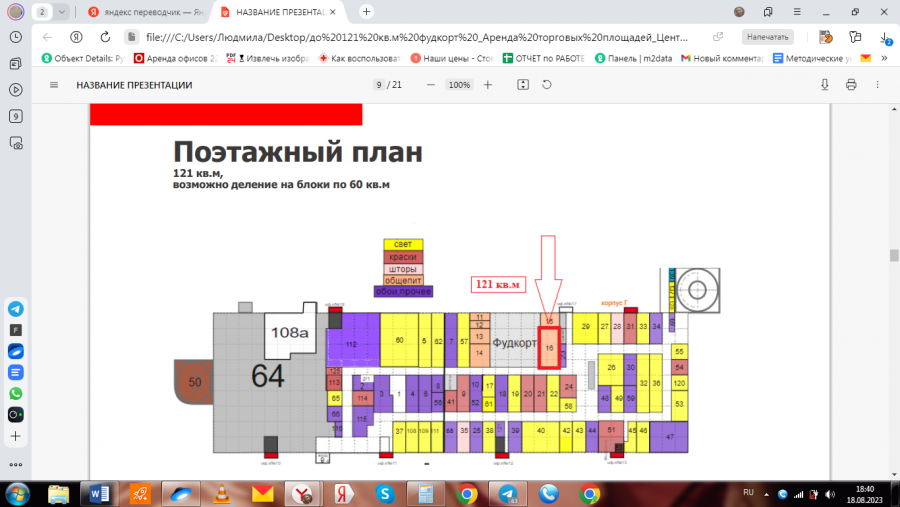Rotate the PDF document
This screenshot has height=507, width=900.
click(x=547, y=85)
